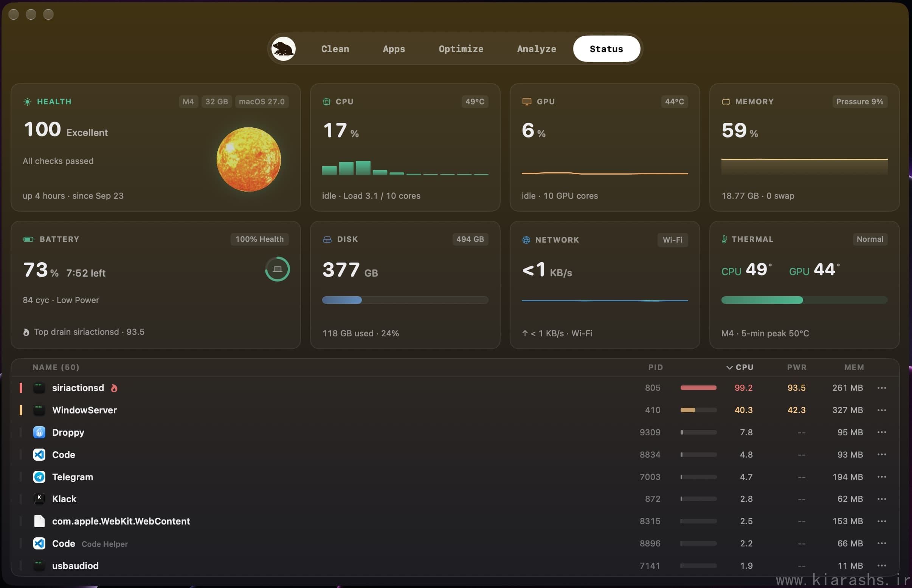
Task: Open more options for siriactionsd
Action: pyautogui.click(x=882, y=388)
